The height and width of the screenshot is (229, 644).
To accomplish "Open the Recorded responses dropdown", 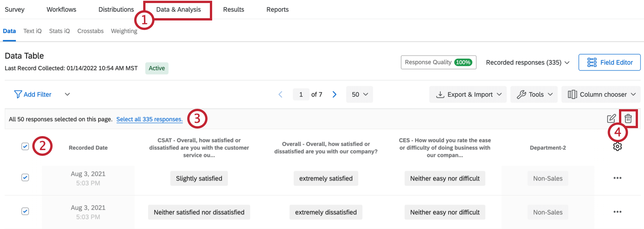I will tap(527, 63).
